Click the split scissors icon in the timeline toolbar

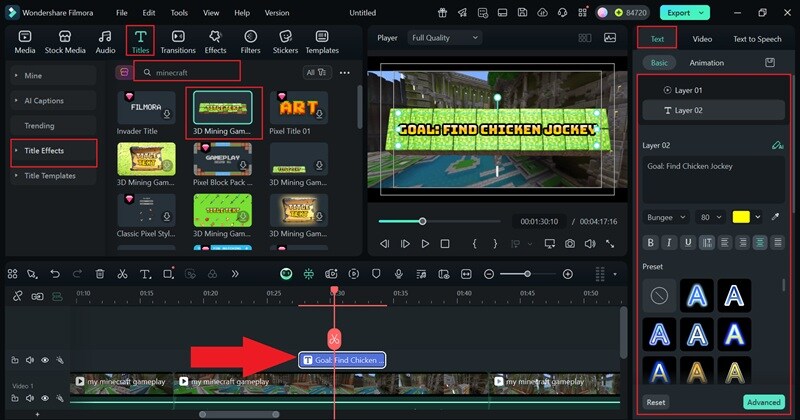(x=122, y=274)
